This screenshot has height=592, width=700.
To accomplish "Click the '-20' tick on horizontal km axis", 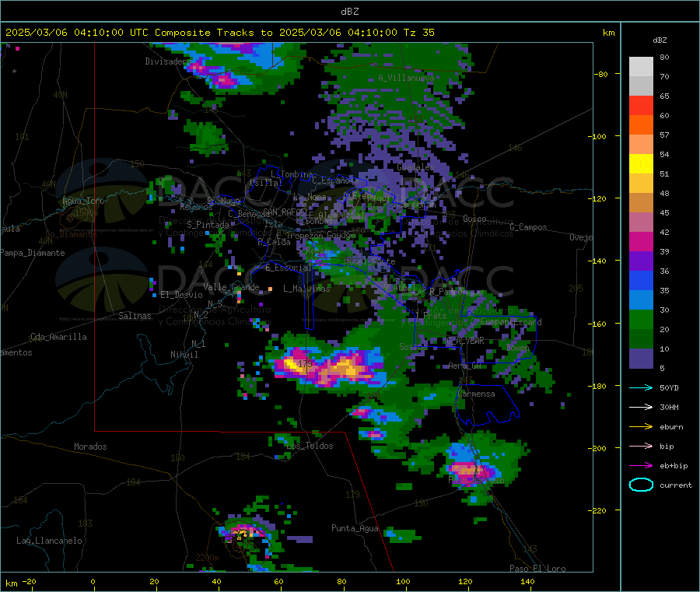I will click(x=29, y=581).
